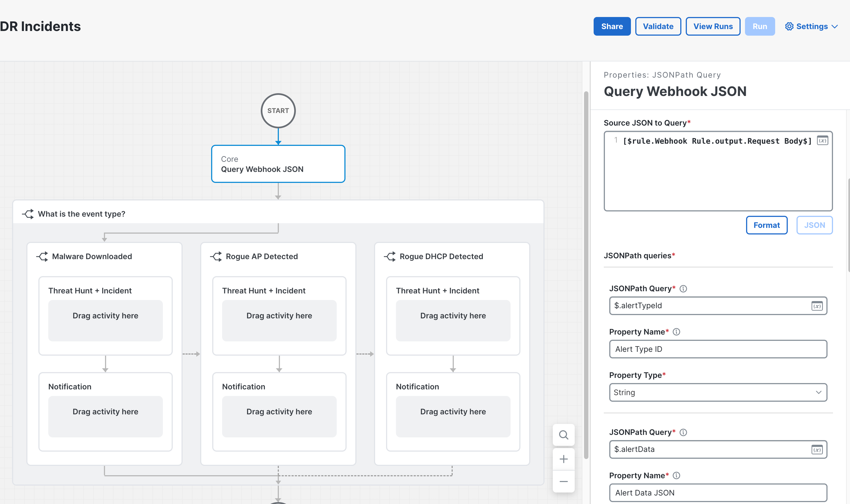Show info for Alert Data JSON property name

pos(676,475)
